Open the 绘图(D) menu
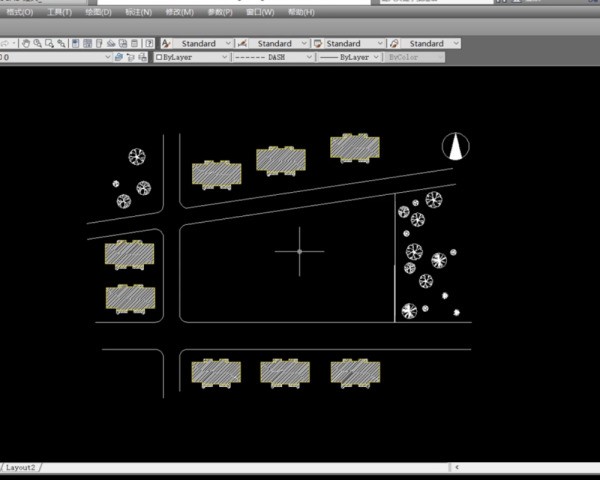This screenshot has width=600, height=480. pos(99,13)
